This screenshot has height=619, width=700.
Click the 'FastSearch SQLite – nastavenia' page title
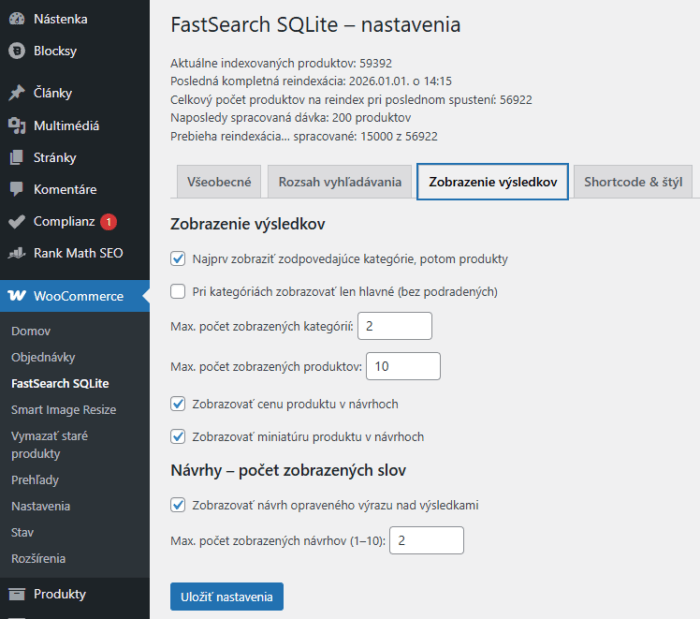coord(315,25)
